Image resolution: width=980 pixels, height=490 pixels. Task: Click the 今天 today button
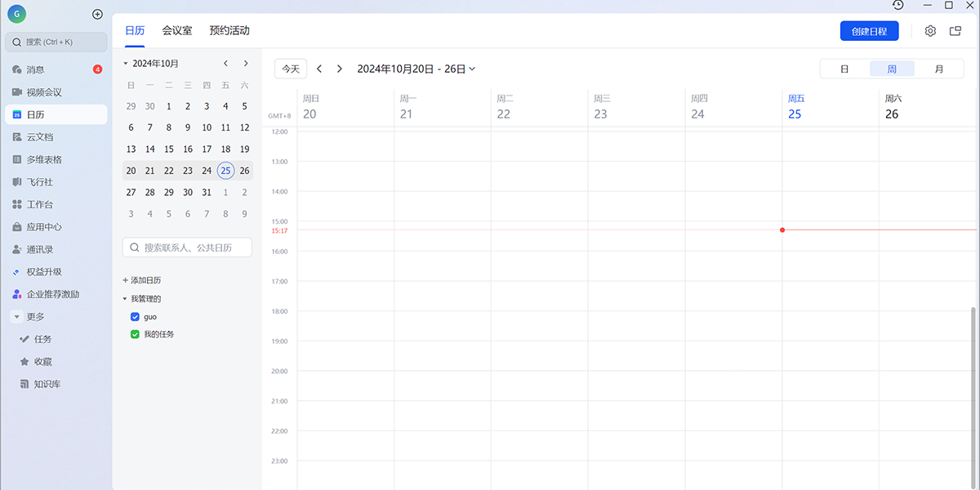(291, 69)
